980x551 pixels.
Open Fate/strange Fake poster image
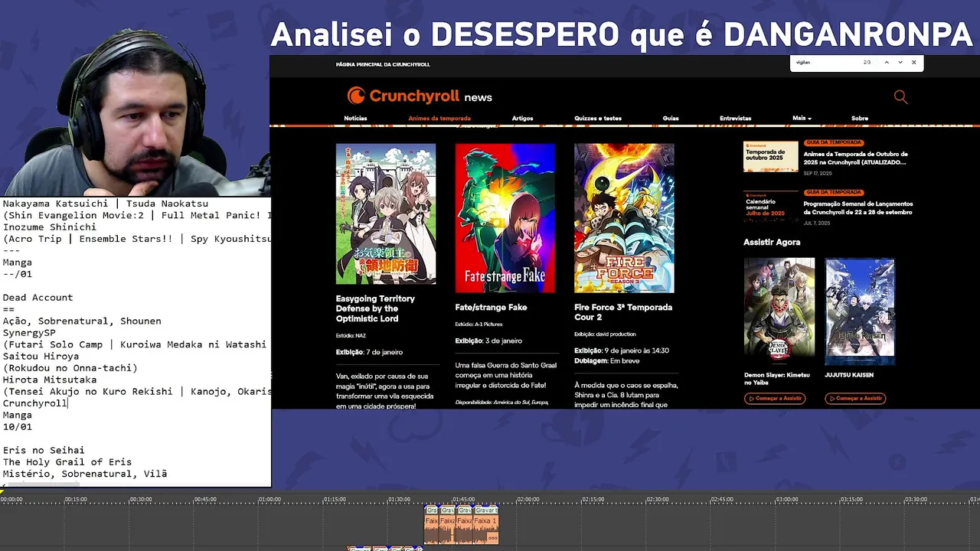(x=505, y=218)
